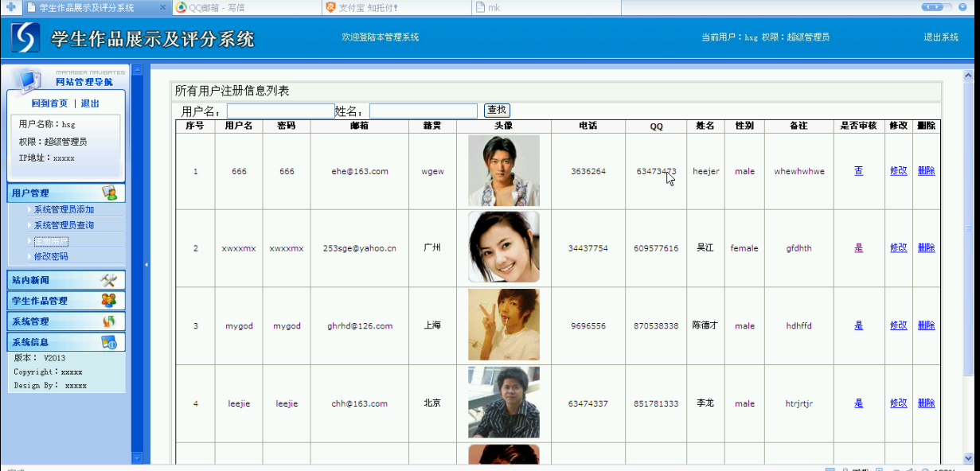Image resolution: width=980 pixels, height=471 pixels.
Task: Close the 学生作品展示及评分系统 tab
Action: (162, 7)
